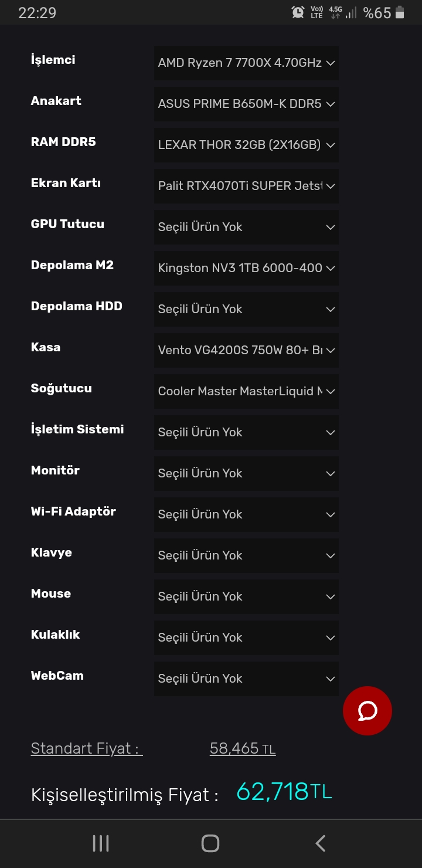
Task: Choose a GPU Tutucu product
Action: tap(246, 227)
